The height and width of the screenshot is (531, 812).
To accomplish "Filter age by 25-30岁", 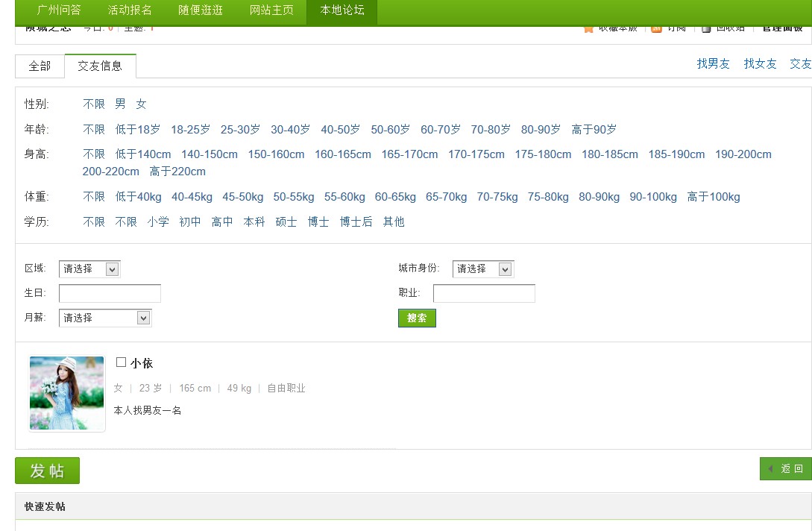I will [x=240, y=130].
